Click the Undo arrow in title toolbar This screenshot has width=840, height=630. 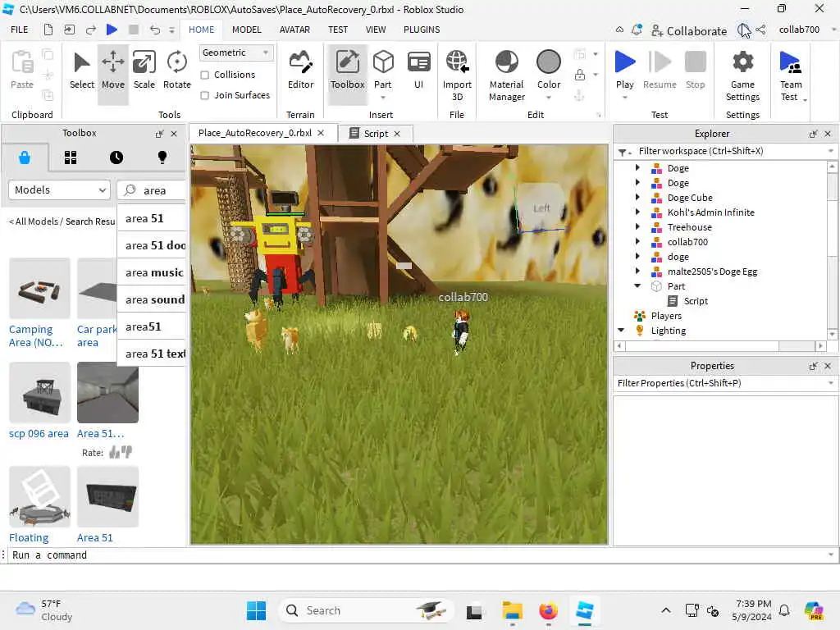155,30
